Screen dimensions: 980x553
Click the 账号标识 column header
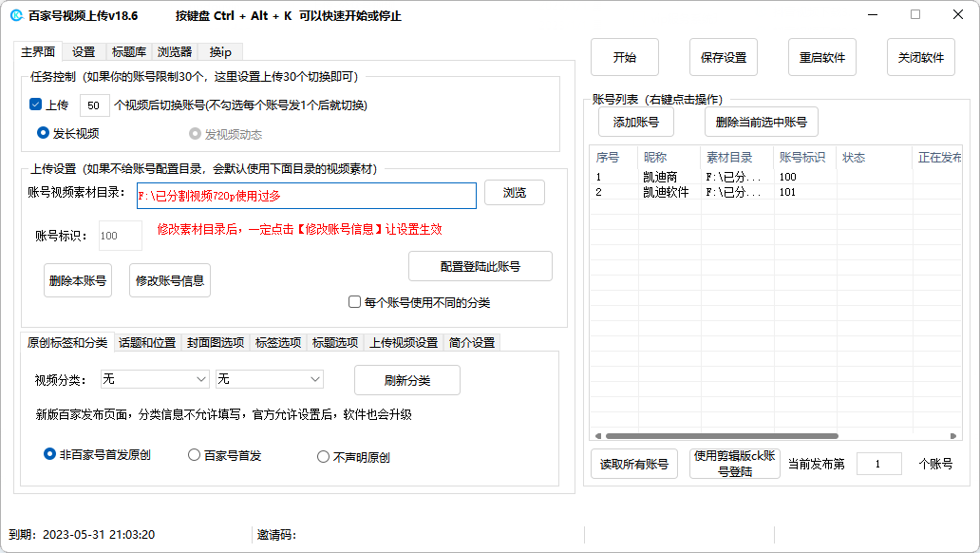805,157
